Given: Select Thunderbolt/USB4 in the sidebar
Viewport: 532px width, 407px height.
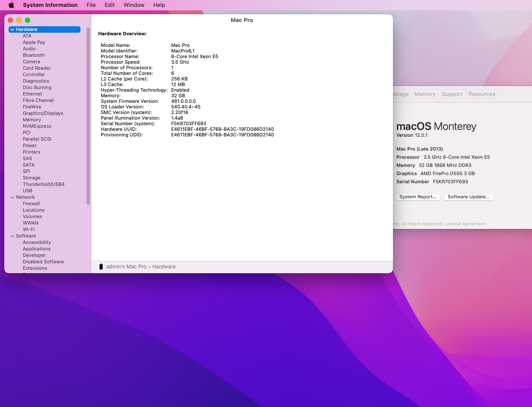Looking at the screenshot, I should click(x=43, y=184).
